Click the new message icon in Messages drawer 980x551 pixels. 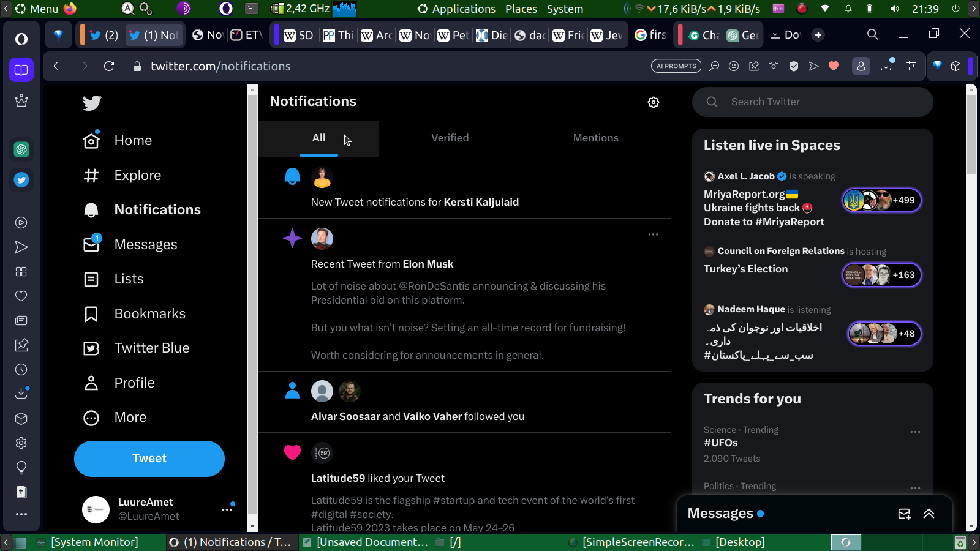904,514
